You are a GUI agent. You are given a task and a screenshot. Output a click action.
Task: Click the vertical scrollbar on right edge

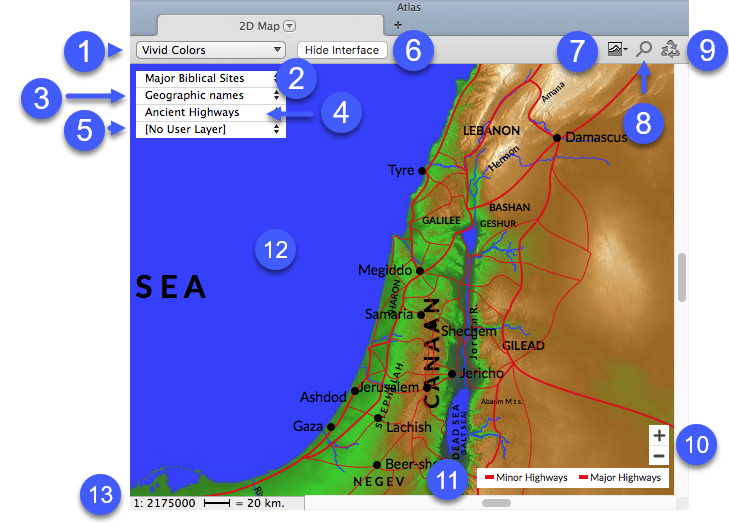pyautogui.click(x=683, y=277)
